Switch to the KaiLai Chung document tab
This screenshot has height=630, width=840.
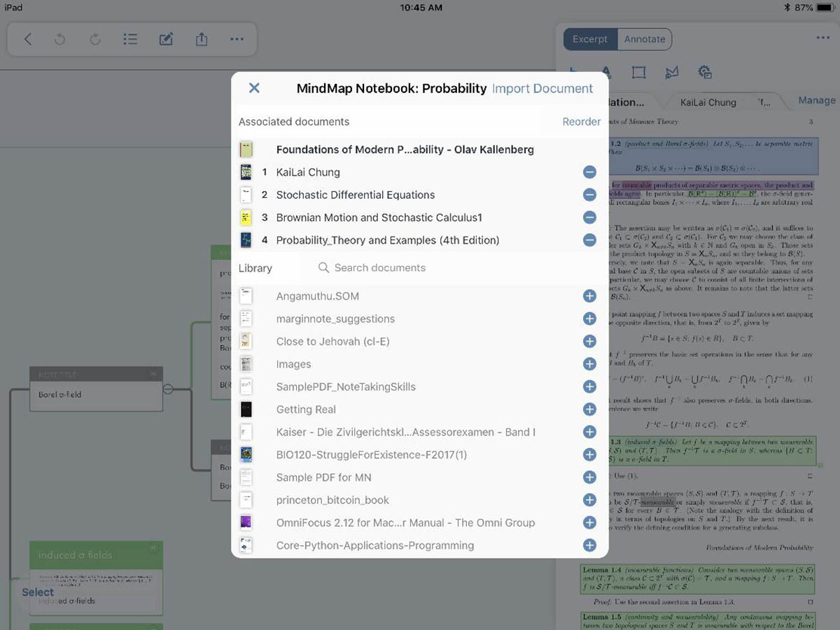tap(708, 102)
